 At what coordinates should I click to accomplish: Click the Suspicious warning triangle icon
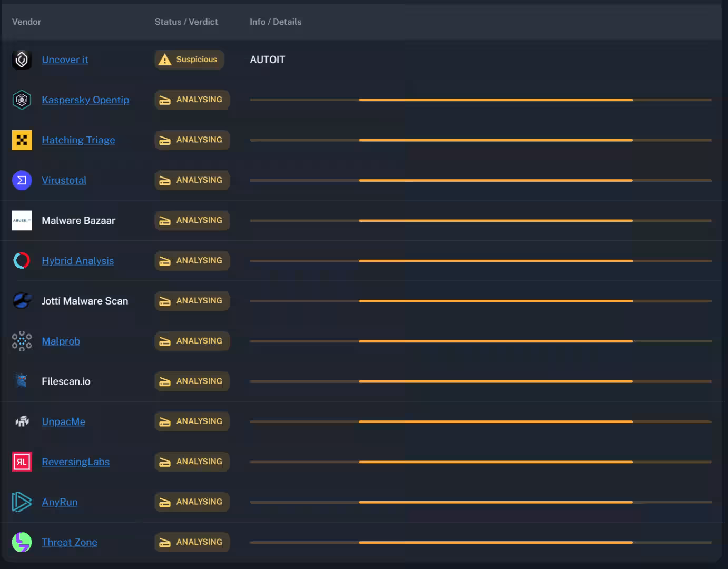tap(165, 60)
